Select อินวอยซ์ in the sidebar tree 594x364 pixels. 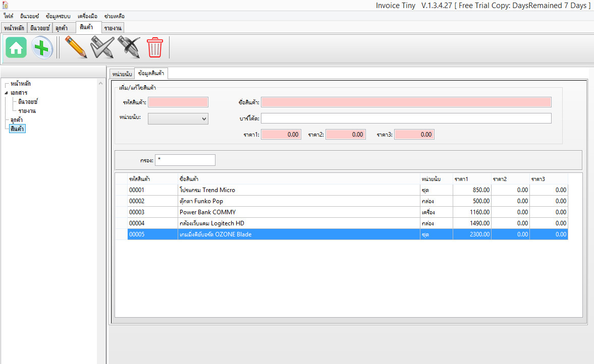point(28,102)
